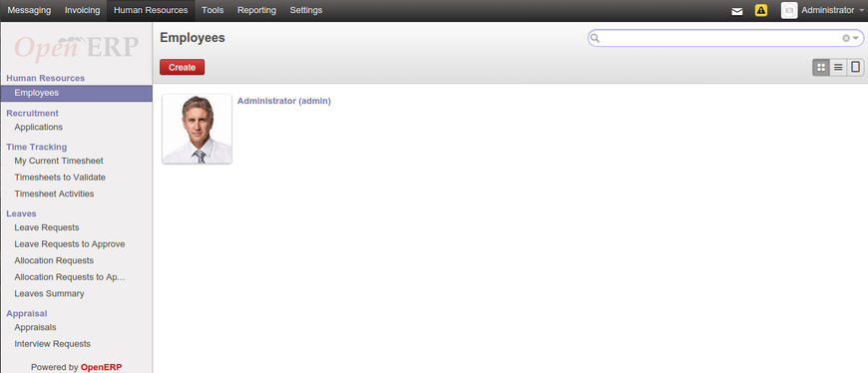Switch to list view
The height and width of the screenshot is (373, 868).
(838, 68)
